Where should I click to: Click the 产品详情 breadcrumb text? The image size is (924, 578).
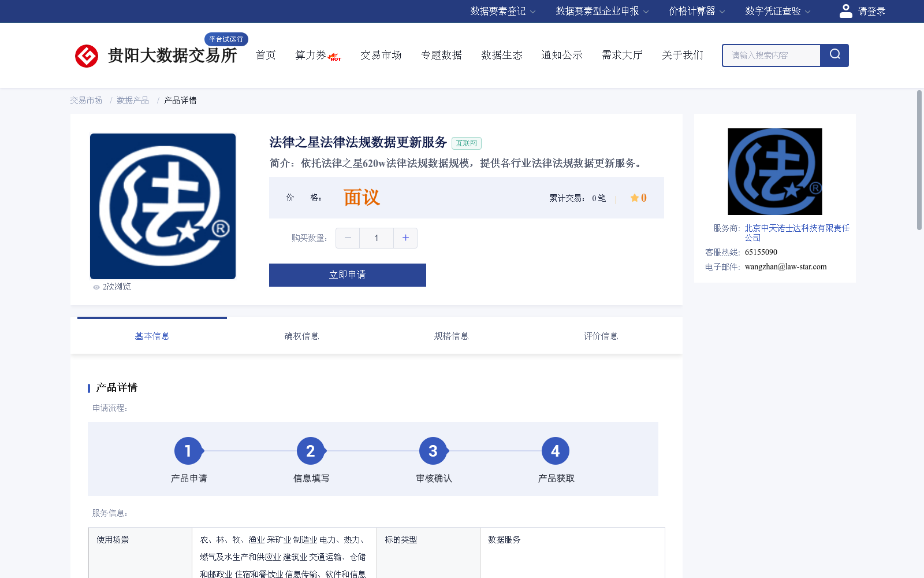(180, 101)
